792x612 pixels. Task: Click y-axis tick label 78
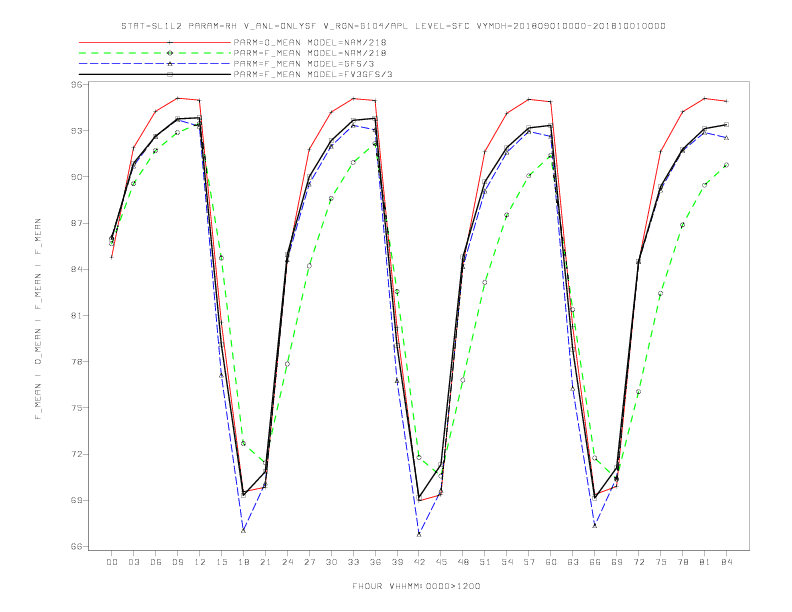[76, 362]
